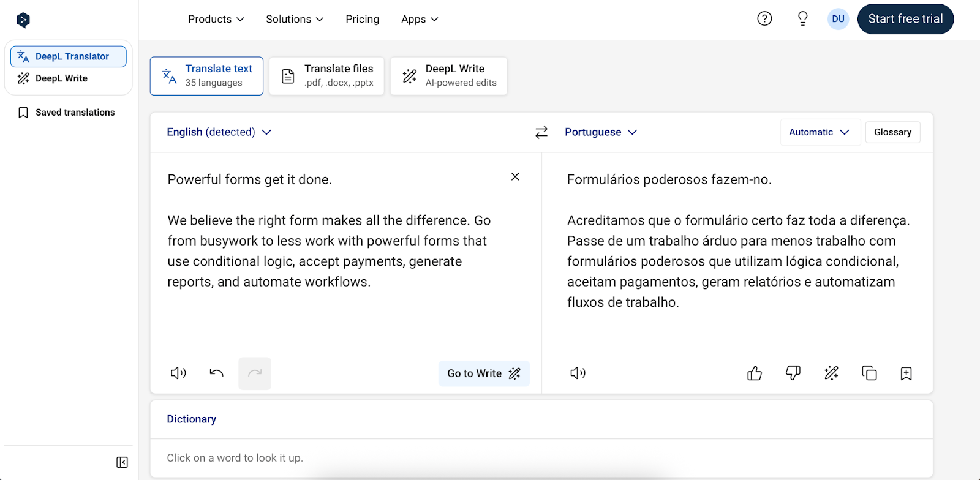Save this translation with the bookmark icon
The width and height of the screenshot is (980, 480).
click(907, 373)
